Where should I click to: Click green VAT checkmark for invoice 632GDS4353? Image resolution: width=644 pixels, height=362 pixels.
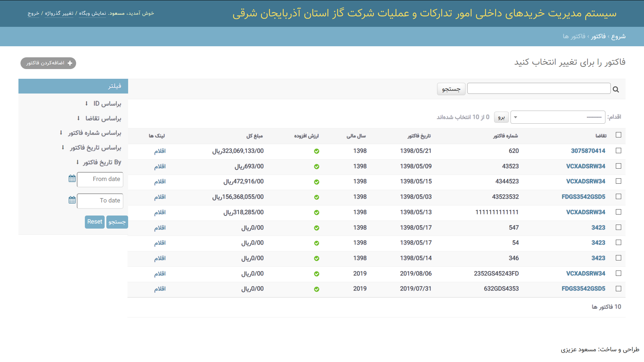316,289
